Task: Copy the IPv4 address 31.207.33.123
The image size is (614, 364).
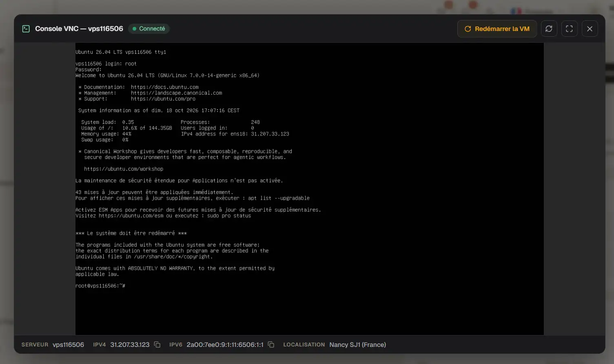Action: pos(157,344)
